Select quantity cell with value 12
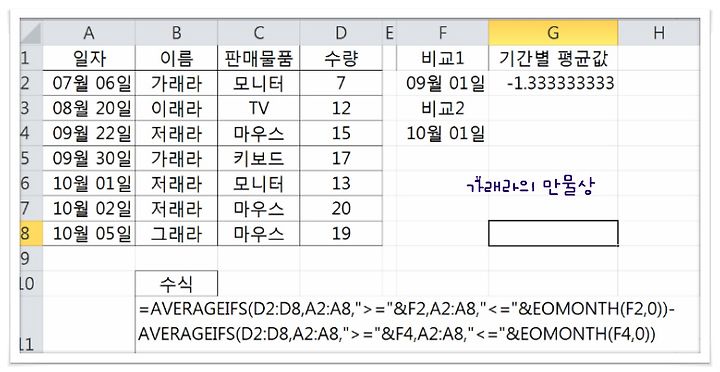 pyautogui.click(x=341, y=108)
